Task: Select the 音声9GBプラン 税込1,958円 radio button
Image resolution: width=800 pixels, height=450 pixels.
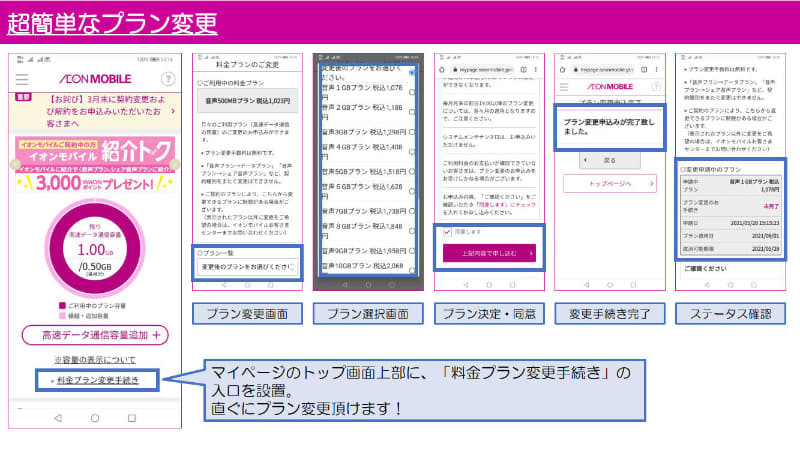Action: pos(412,251)
